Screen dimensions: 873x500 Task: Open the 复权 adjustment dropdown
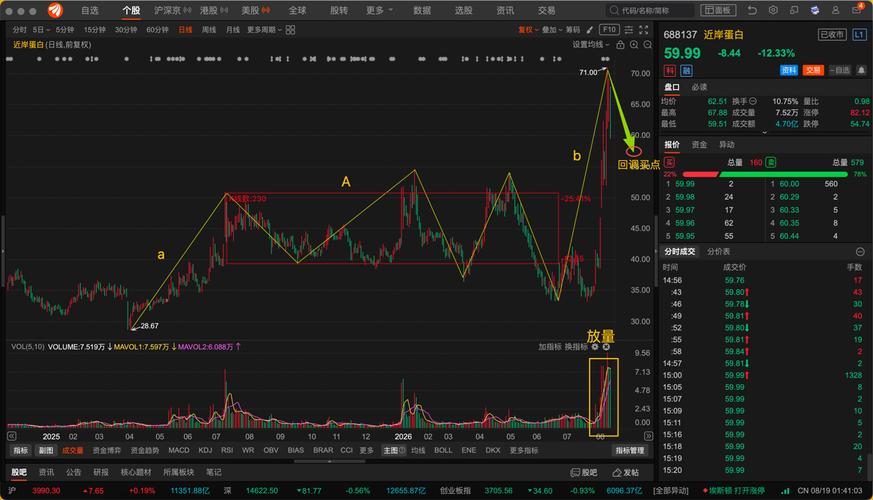click(x=528, y=30)
